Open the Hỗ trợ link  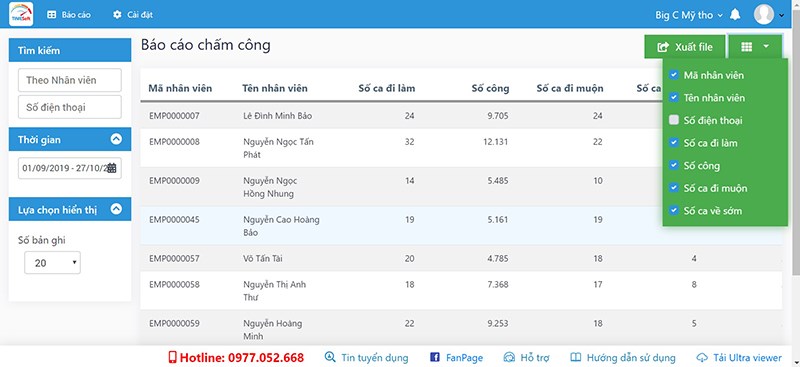527,357
